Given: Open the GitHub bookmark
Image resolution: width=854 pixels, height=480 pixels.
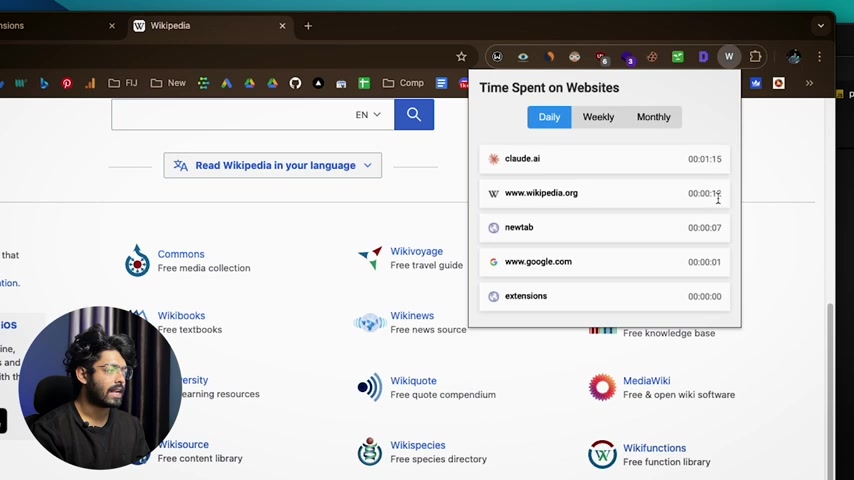Looking at the screenshot, I should coord(295,83).
